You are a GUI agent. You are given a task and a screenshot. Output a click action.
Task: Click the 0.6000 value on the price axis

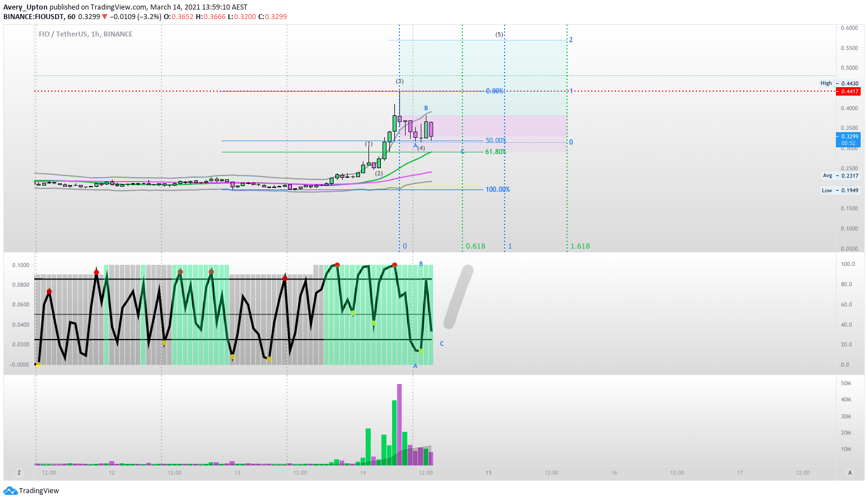tap(849, 28)
